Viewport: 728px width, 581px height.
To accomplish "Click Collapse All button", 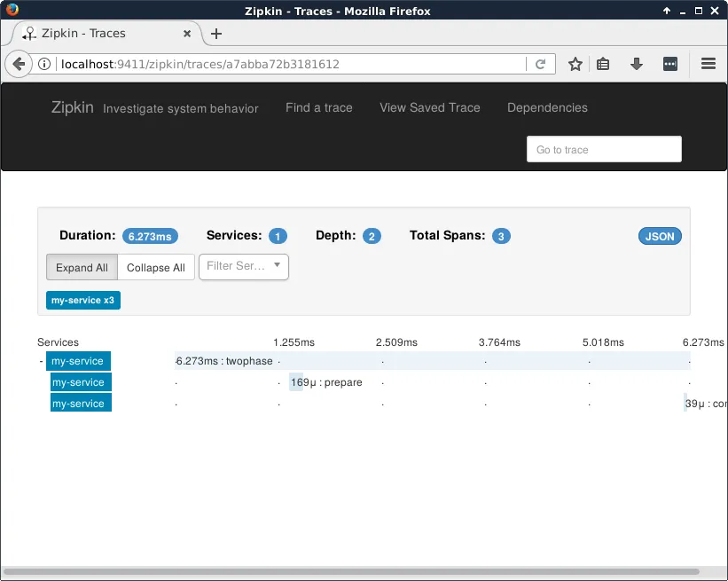I will (155, 268).
